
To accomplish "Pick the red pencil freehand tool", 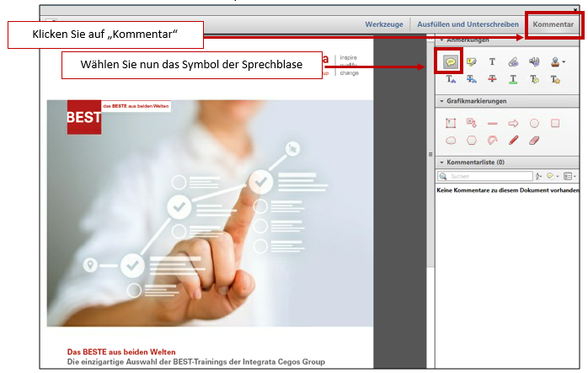I will pyautogui.click(x=513, y=141).
